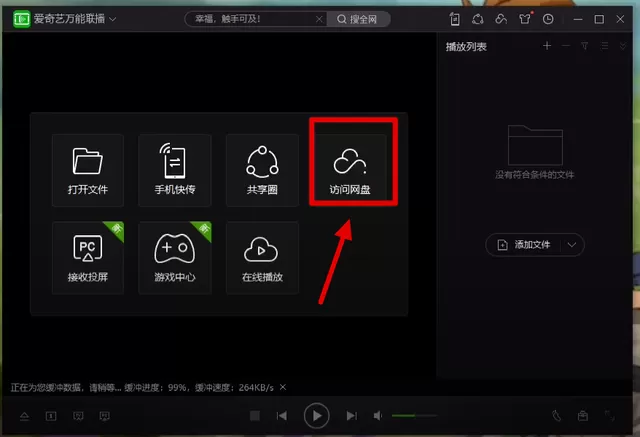640x437 pixels.
Task: Open the skin shirt icon in title bar
Action: [x=525, y=19]
